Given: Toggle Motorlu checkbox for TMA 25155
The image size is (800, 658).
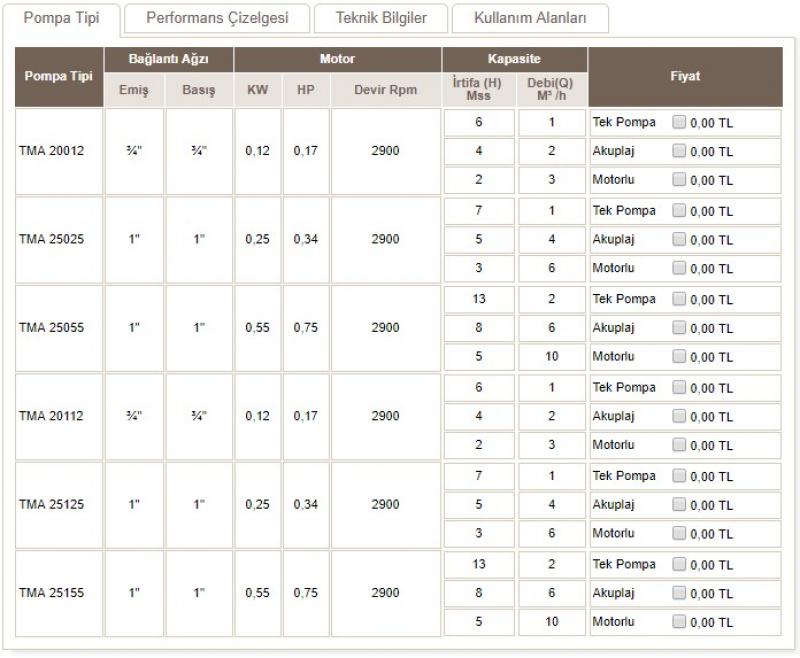Looking at the screenshot, I should (680, 622).
